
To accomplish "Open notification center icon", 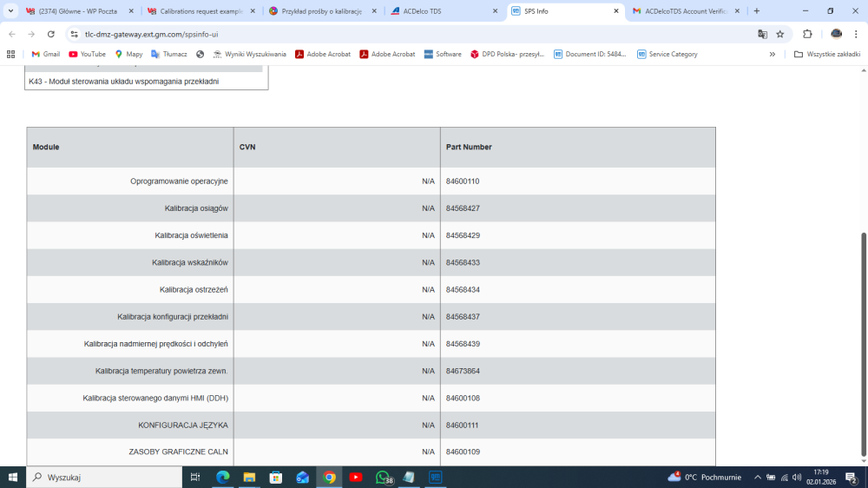I will tap(852, 477).
